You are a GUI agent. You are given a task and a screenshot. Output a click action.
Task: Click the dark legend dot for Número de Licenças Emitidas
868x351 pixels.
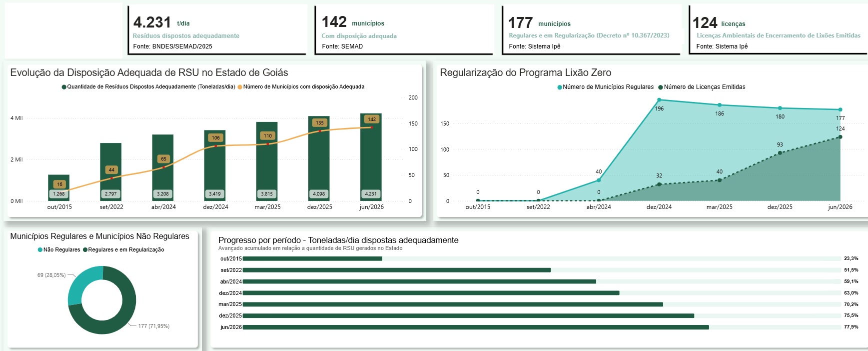pyautogui.click(x=661, y=87)
